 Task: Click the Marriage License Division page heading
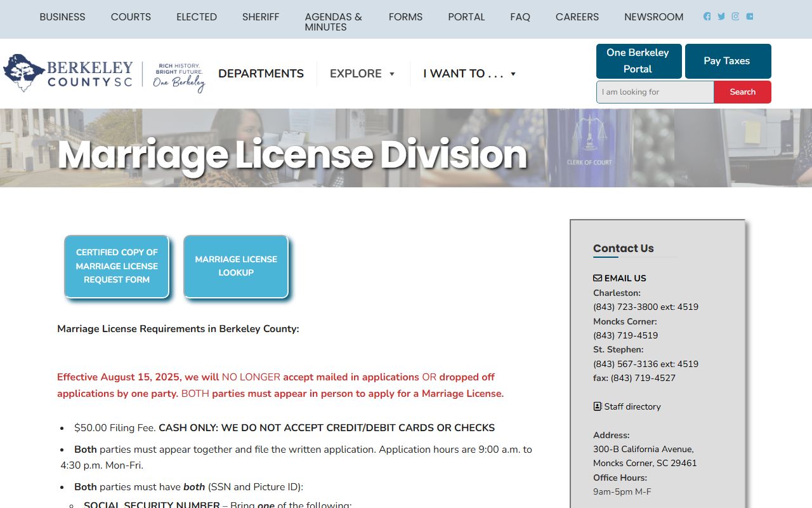click(292, 154)
